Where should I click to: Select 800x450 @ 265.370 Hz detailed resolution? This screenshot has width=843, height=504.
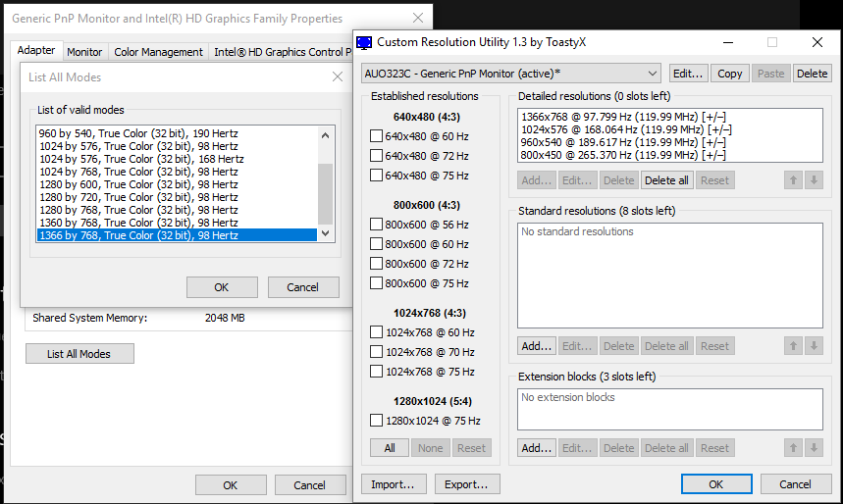[623, 155]
